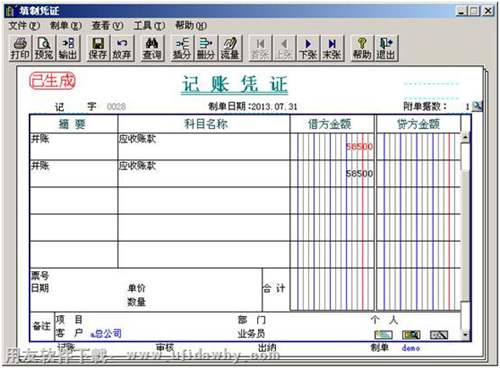Viewport: 500px width, 368px height.
Task: Click the scrollbar down arrow of entry table
Action: tap(465, 334)
